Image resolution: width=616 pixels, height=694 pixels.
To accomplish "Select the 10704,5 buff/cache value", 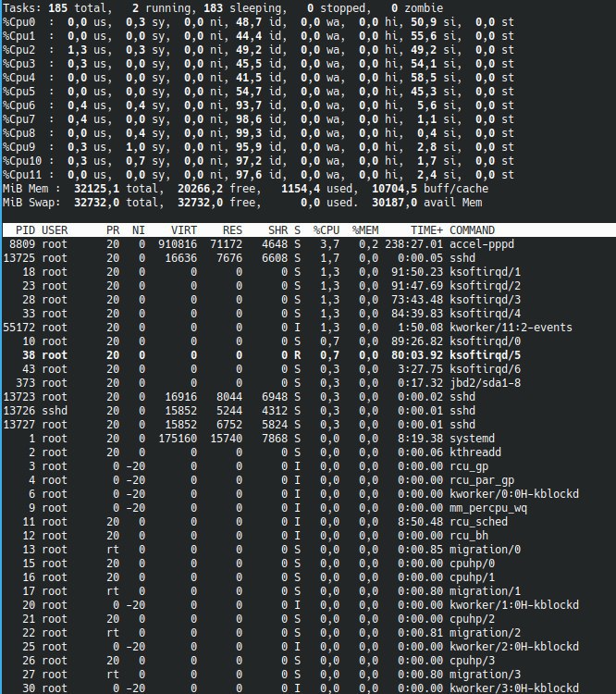I will click(x=394, y=189).
